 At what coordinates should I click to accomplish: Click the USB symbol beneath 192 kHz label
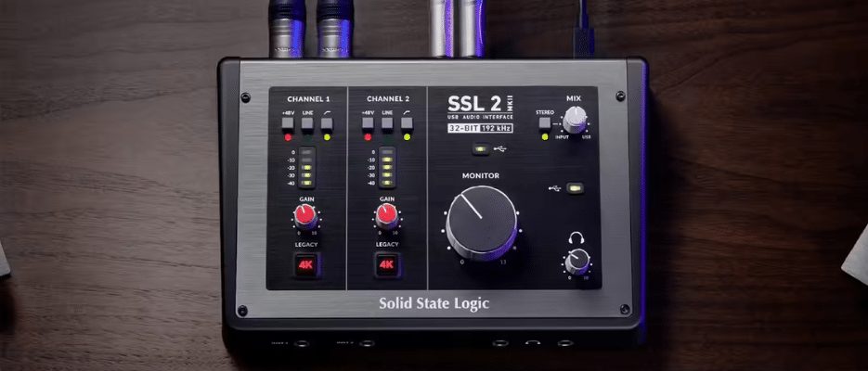tap(500, 148)
